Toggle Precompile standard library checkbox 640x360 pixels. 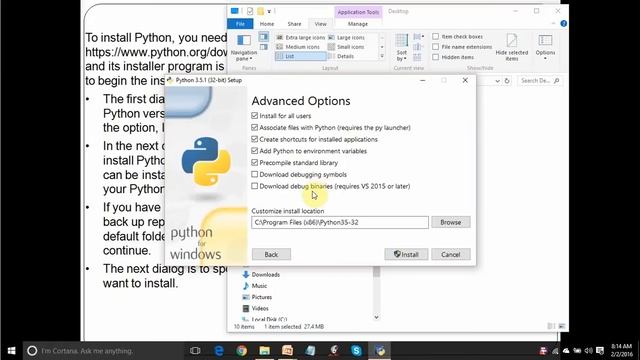click(255, 163)
